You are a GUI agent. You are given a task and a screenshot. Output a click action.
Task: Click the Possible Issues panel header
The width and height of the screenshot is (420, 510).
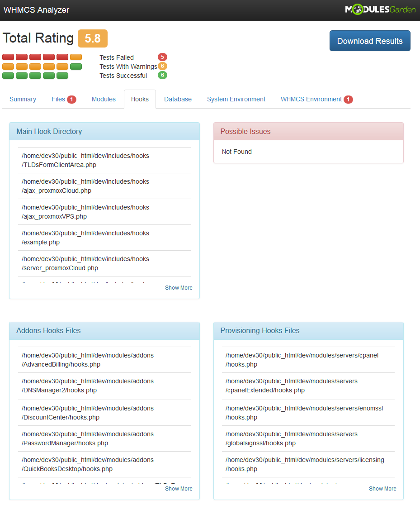pyautogui.click(x=308, y=131)
